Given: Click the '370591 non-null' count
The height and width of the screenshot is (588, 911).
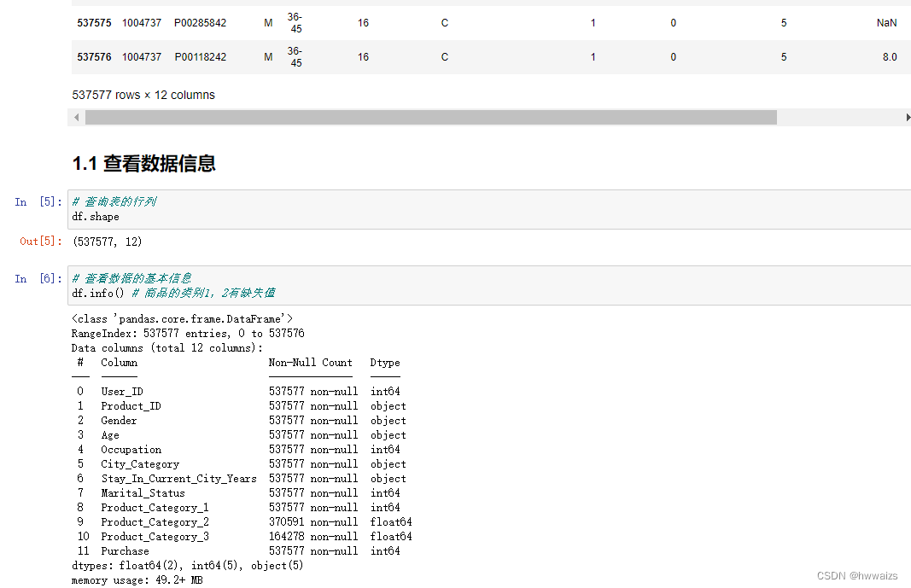Looking at the screenshot, I should tap(313, 522).
